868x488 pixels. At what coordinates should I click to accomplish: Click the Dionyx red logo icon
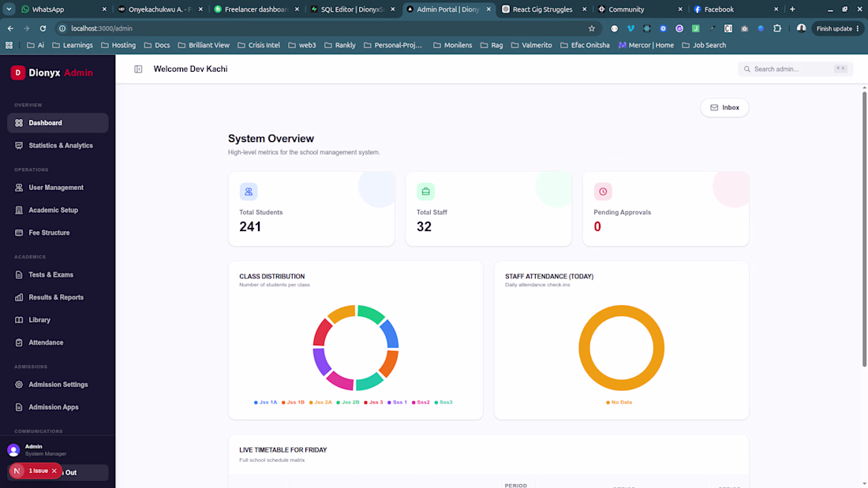point(17,73)
